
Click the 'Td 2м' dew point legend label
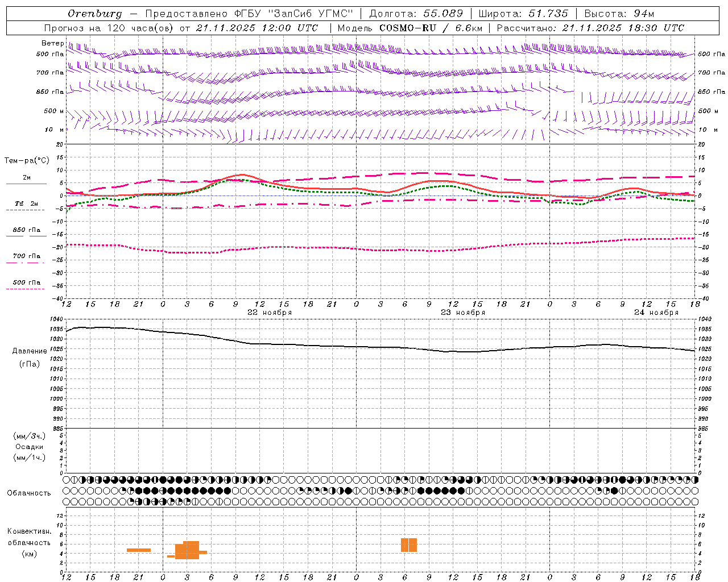26,203
